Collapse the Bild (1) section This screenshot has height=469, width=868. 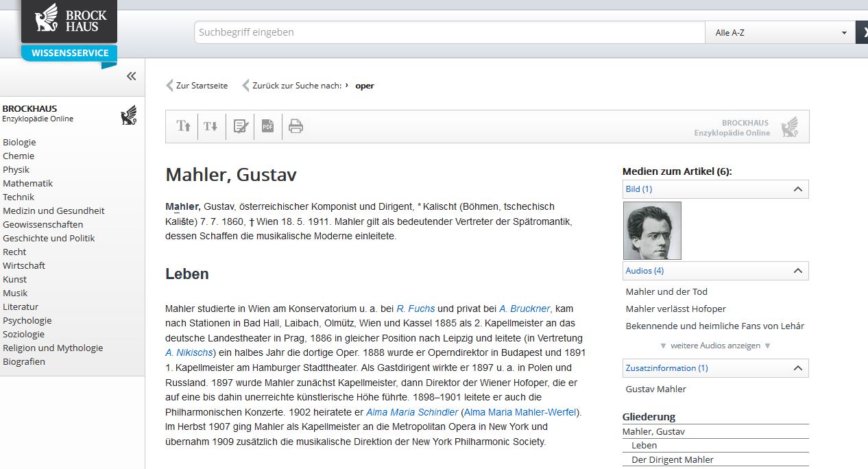(x=797, y=189)
